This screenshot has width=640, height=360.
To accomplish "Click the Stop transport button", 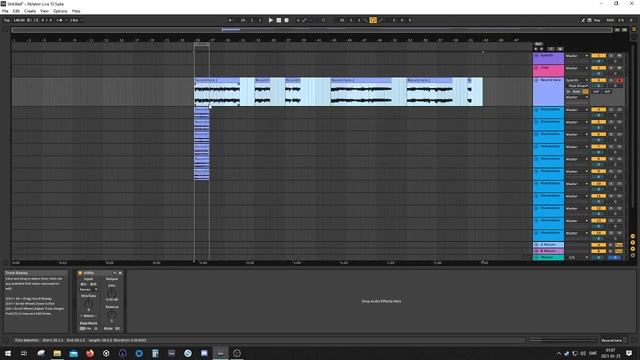I will pyautogui.click(x=279, y=20).
